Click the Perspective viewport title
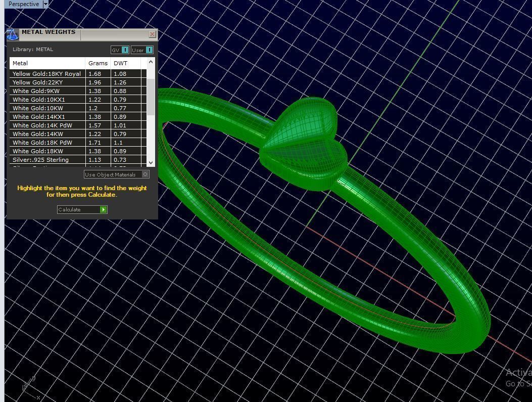The image size is (532, 402). [x=23, y=4]
